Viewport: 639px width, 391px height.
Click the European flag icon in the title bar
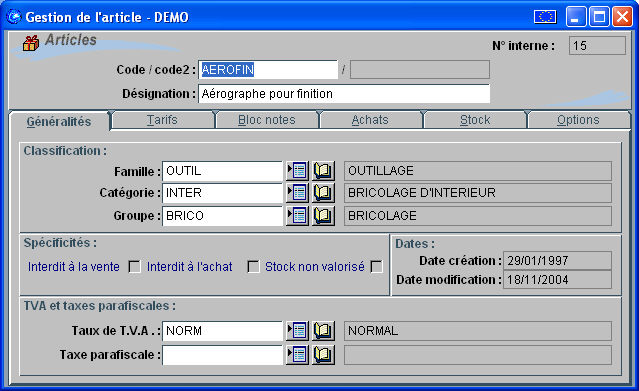pyautogui.click(x=545, y=17)
